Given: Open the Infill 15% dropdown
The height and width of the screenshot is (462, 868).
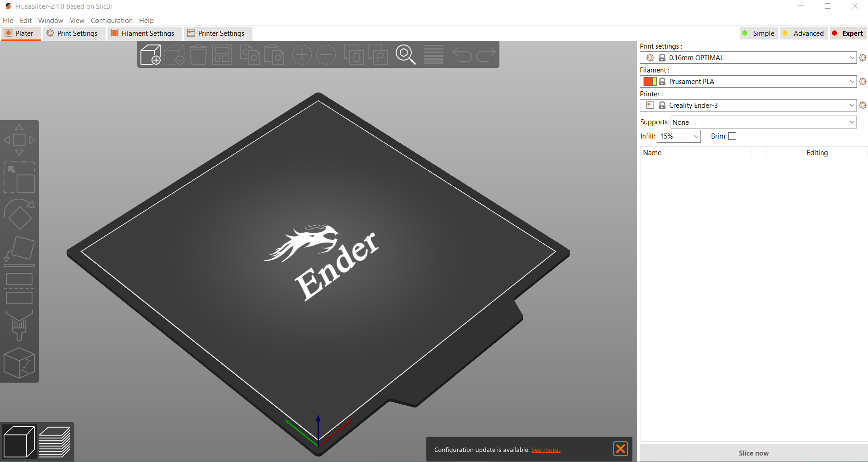Looking at the screenshot, I should (679, 136).
